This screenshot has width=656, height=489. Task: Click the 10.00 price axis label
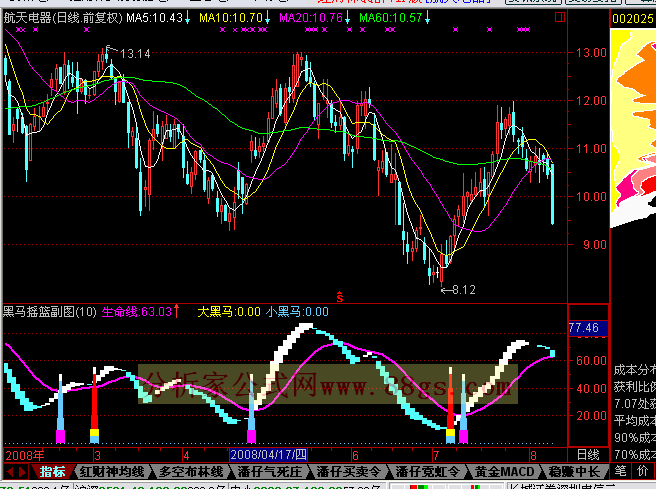pos(591,197)
